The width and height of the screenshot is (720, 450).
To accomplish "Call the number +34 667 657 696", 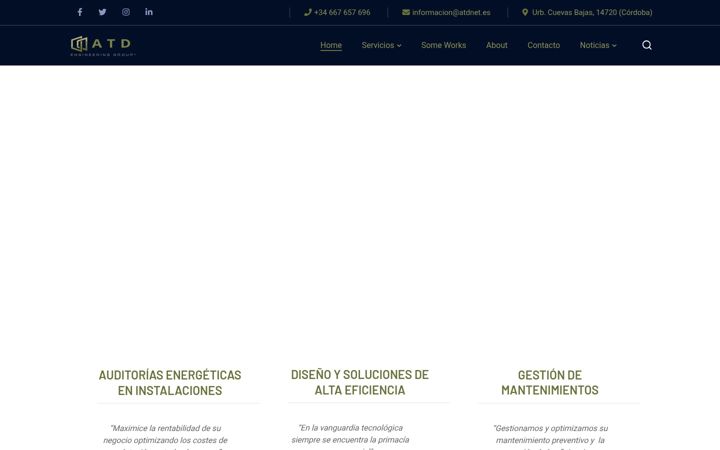I will 342,12.
